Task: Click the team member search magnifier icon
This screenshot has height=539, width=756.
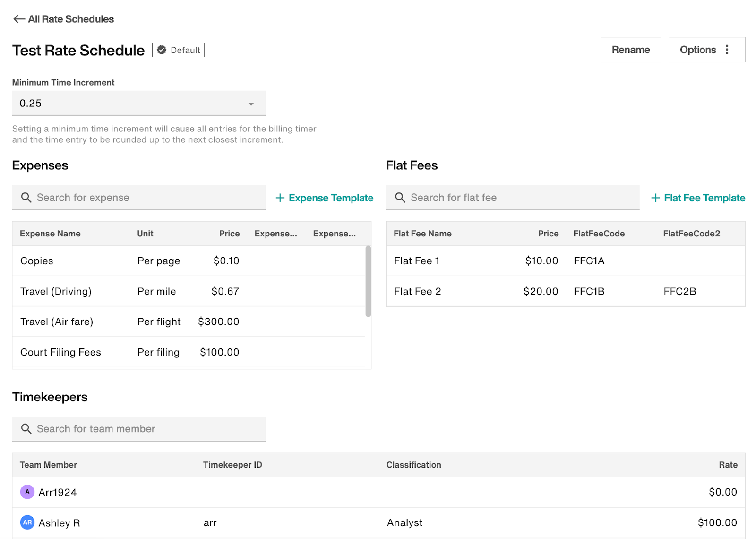Action: pyautogui.click(x=26, y=429)
